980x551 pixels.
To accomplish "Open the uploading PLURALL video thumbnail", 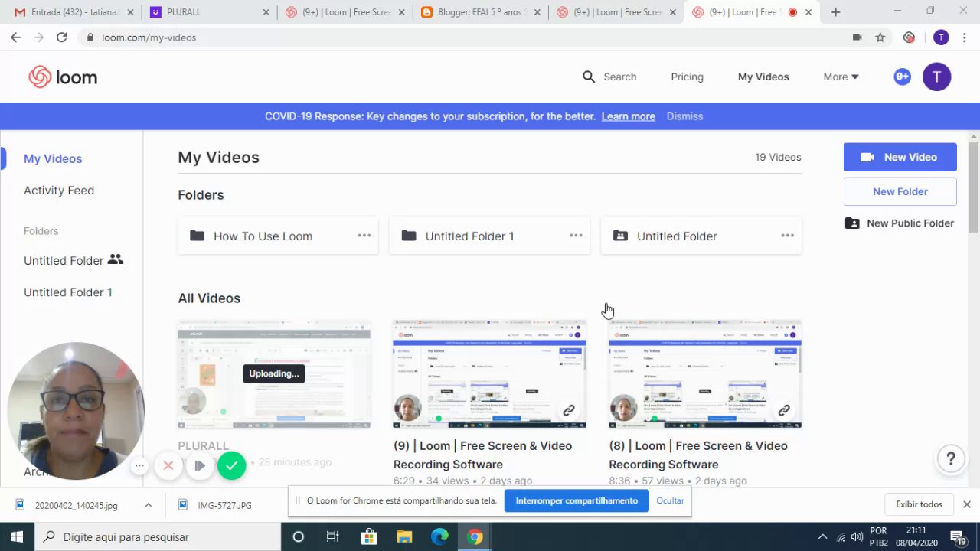I will [274, 374].
